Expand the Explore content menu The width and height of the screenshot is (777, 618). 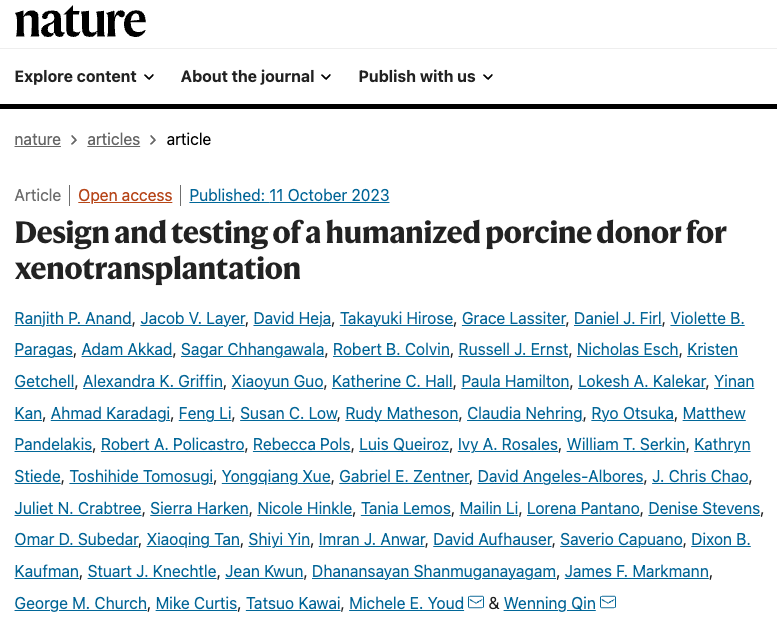point(84,77)
